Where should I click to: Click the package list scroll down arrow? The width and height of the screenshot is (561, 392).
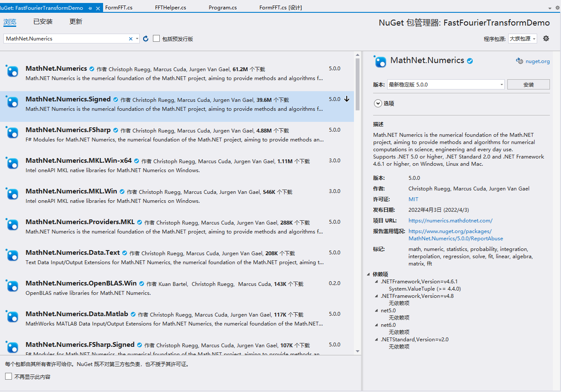358,352
